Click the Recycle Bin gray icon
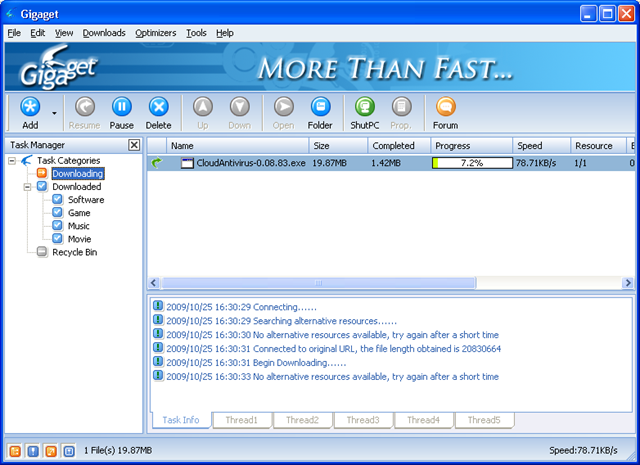 42,252
